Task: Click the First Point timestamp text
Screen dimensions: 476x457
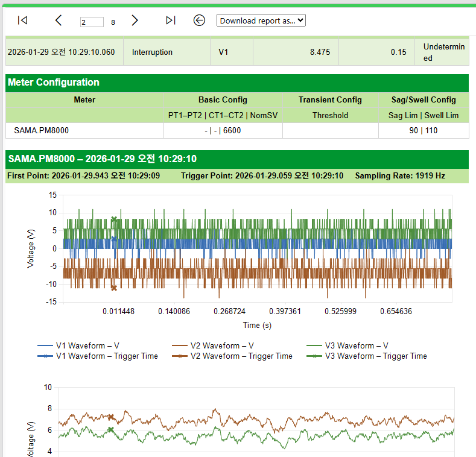Action: (83, 175)
